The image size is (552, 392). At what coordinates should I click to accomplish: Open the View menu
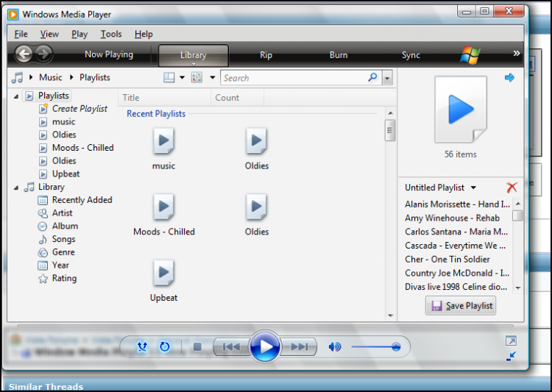(x=49, y=34)
